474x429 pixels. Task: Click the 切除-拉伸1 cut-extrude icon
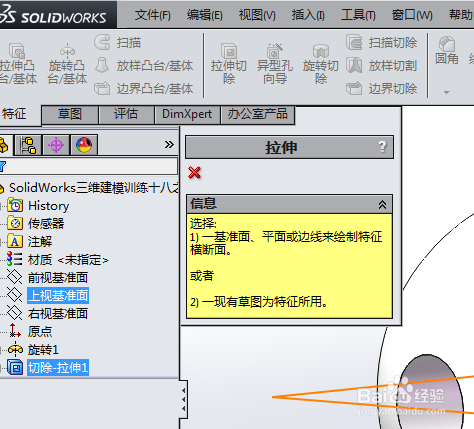click(15, 367)
